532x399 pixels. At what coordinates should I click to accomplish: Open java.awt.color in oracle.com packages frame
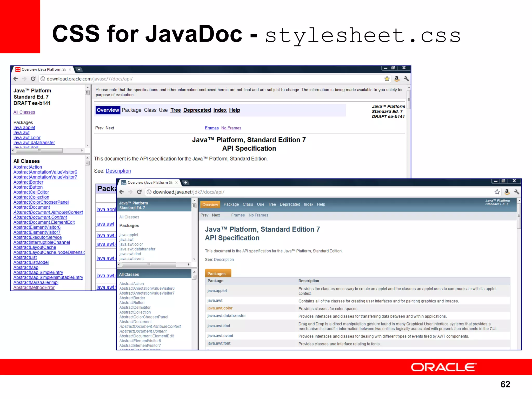point(27,138)
